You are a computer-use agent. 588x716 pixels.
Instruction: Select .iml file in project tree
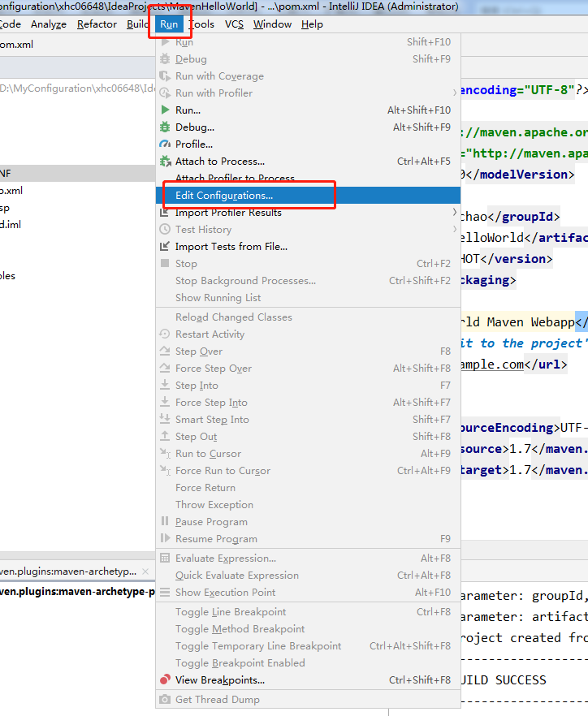(10, 224)
